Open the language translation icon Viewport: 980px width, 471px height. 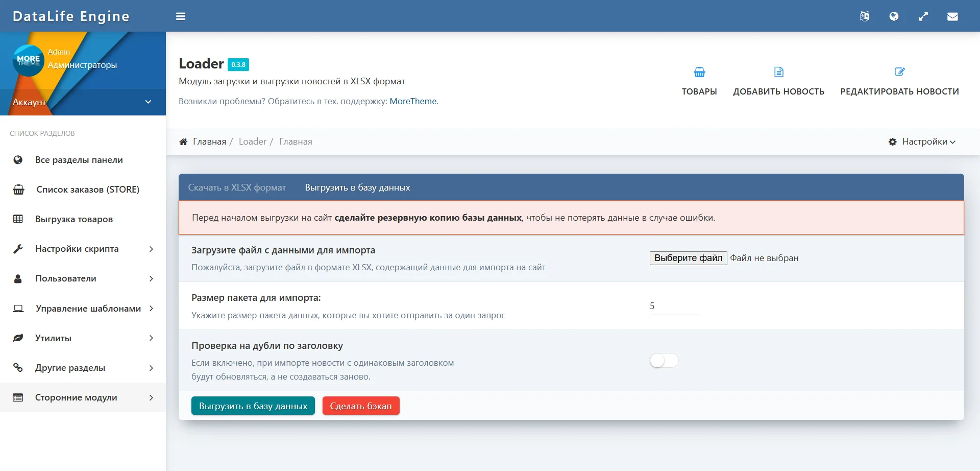pyautogui.click(x=864, y=16)
